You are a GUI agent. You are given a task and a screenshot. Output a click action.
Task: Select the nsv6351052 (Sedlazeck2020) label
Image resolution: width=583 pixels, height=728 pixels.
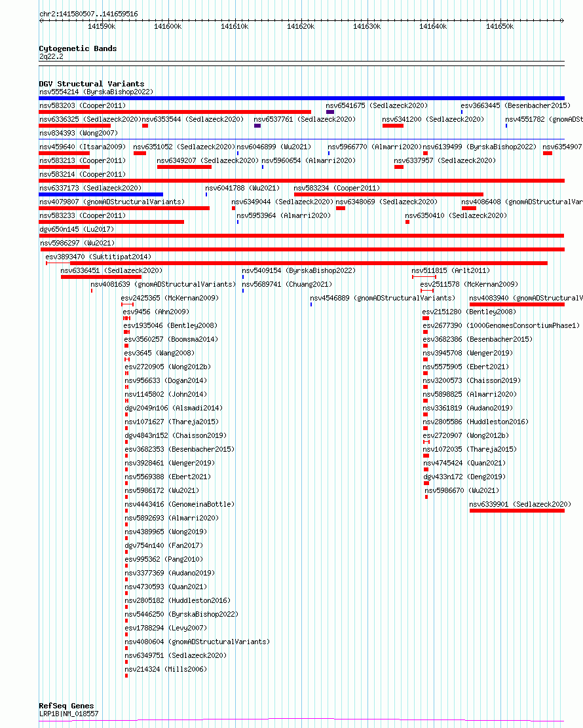(x=185, y=147)
